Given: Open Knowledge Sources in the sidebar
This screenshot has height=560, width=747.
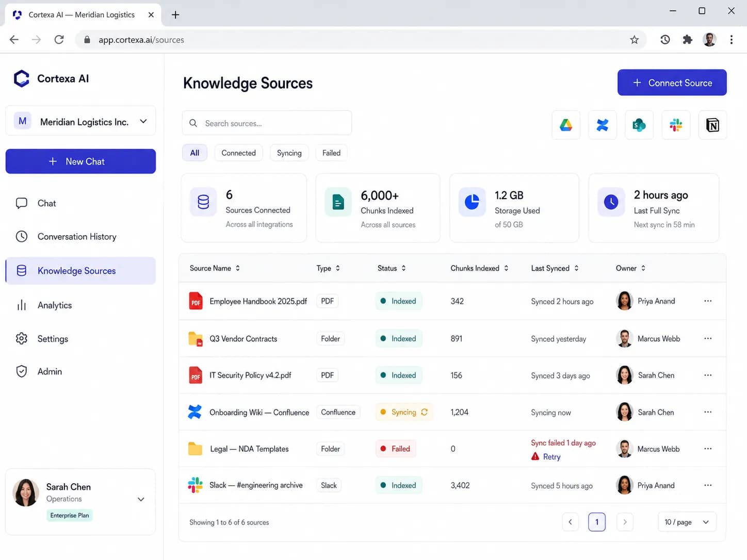Looking at the screenshot, I should (80, 271).
